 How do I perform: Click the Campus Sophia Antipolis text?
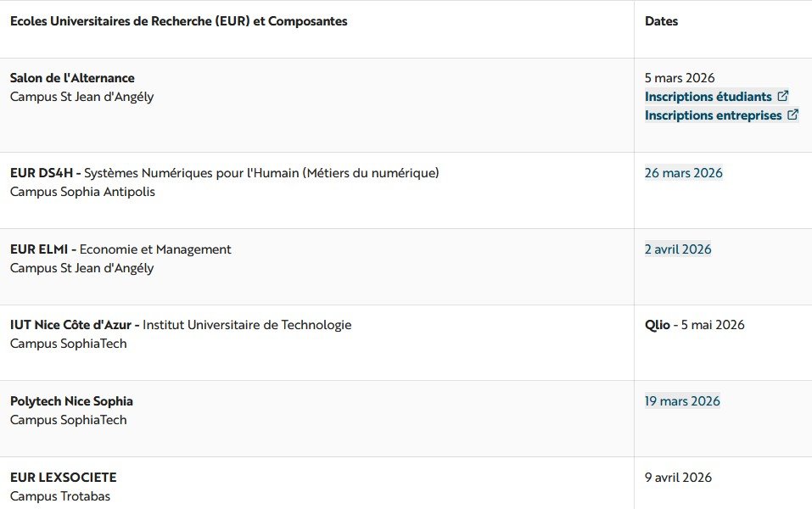(82, 192)
